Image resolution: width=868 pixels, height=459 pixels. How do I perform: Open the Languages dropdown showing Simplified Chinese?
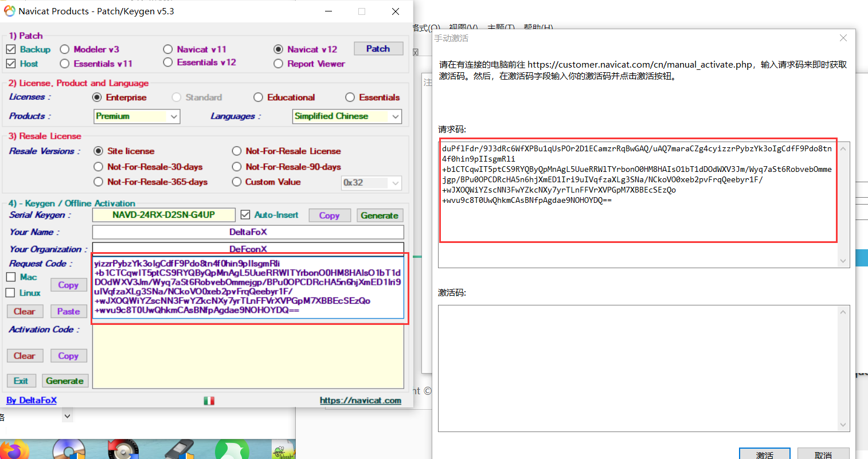(347, 116)
